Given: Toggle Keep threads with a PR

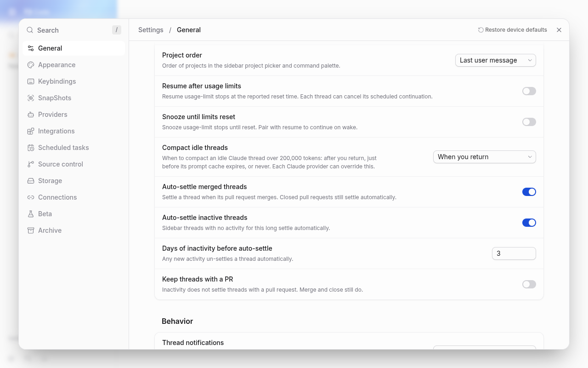Looking at the screenshot, I should point(529,284).
